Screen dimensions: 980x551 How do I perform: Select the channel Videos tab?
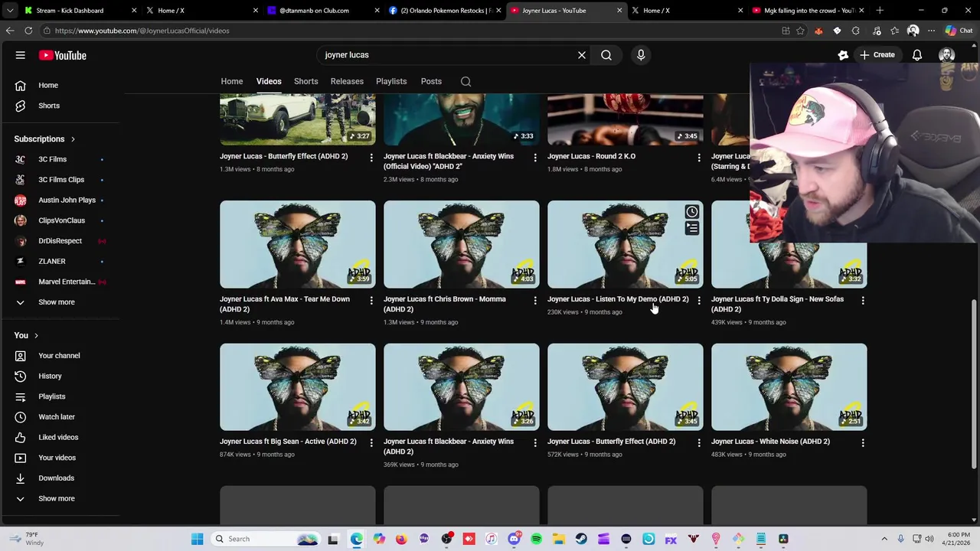click(x=269, y=81)
